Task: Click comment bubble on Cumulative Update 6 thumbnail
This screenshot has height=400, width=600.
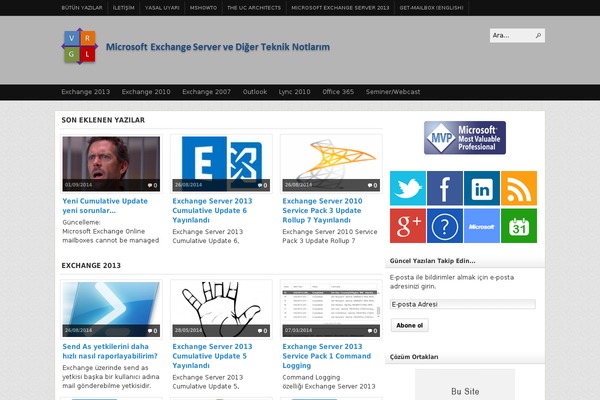Action: point(262,185)
